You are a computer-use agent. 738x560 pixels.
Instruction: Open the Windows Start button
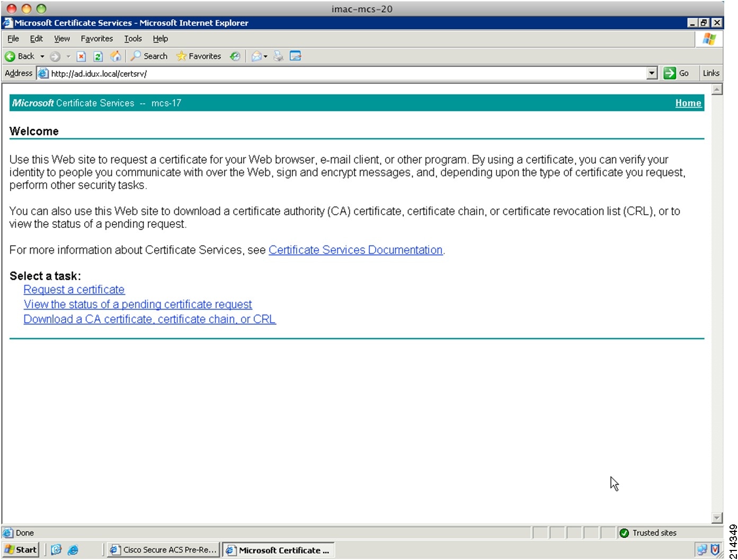click(21, 550)
